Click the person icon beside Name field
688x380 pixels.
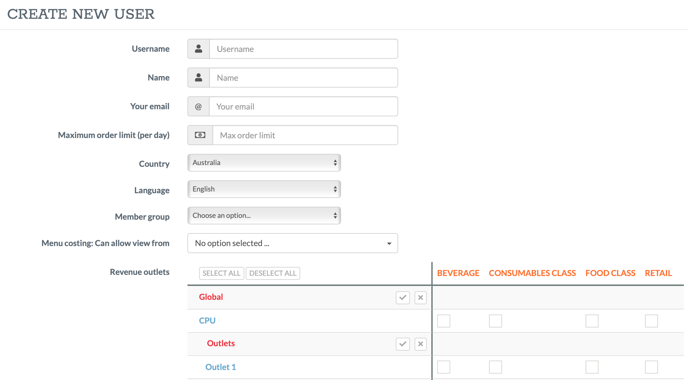tap(199, 78)
